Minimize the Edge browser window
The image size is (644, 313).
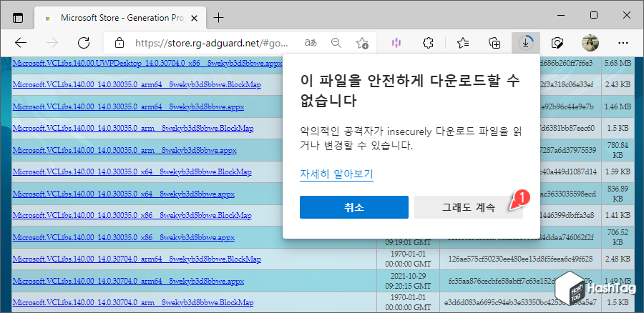[561, 16]
